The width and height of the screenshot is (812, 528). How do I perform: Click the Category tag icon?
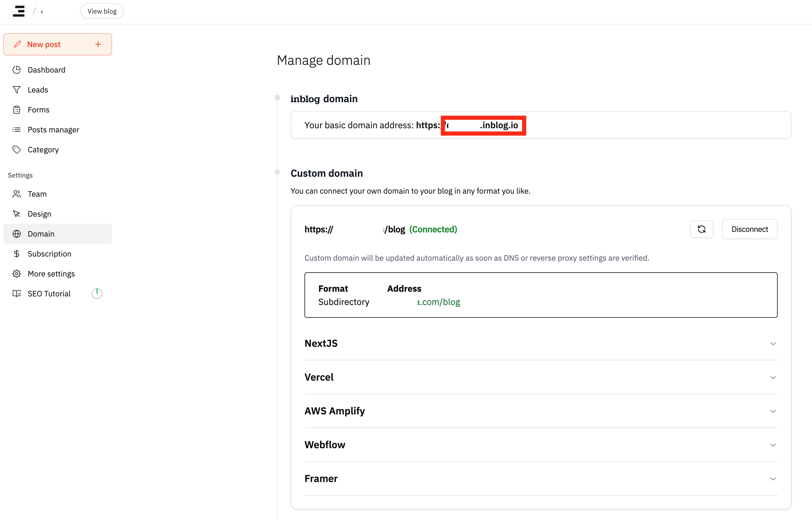17,150
